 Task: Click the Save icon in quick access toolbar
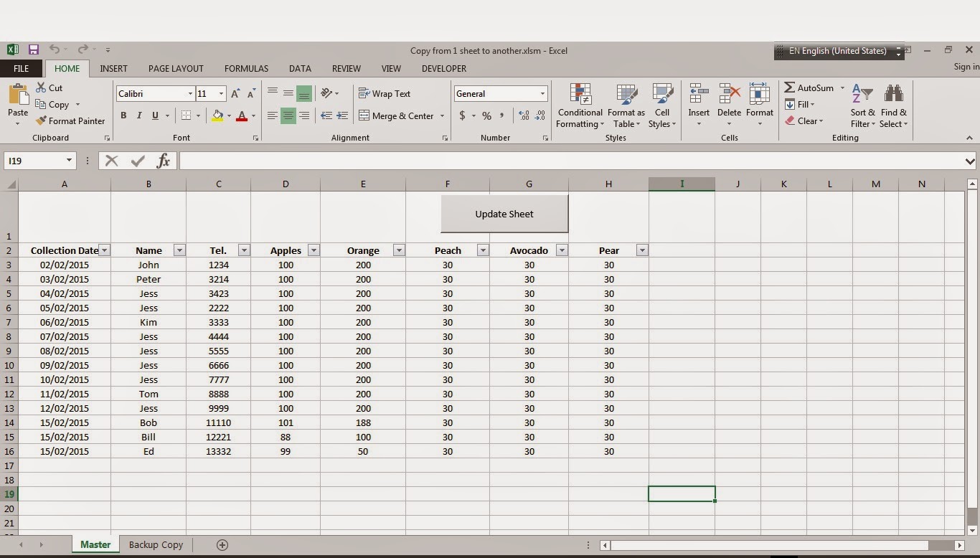tap(33, 49)
